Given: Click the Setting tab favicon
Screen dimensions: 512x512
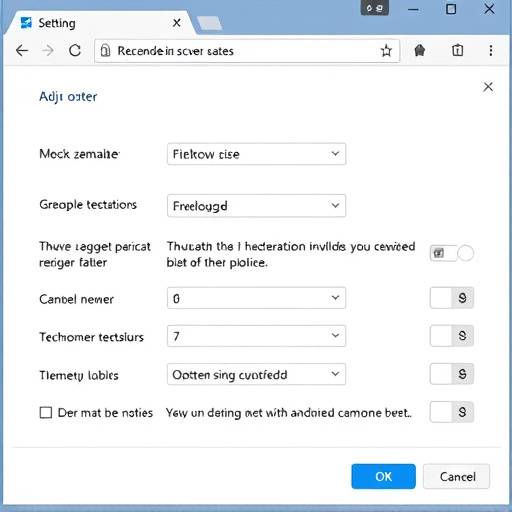Looking at the screenshot, I should [x=26, y=23].
